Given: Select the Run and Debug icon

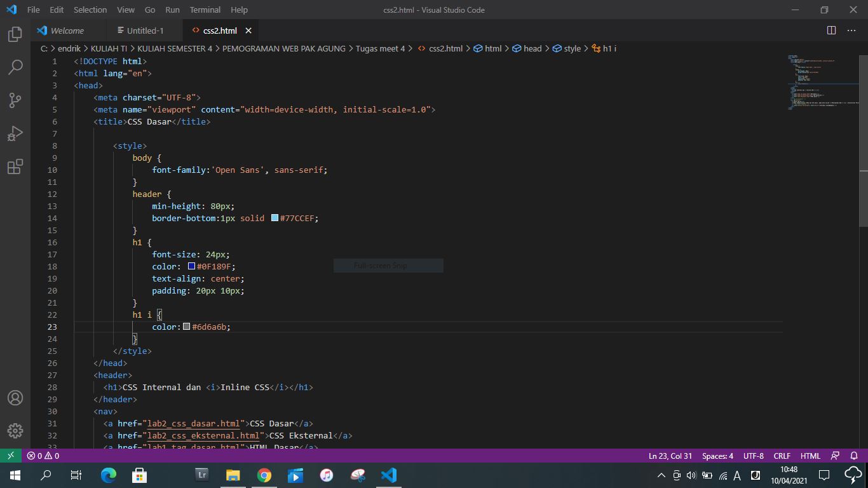Looking at the screenshot, I should (x=14, y=133).
